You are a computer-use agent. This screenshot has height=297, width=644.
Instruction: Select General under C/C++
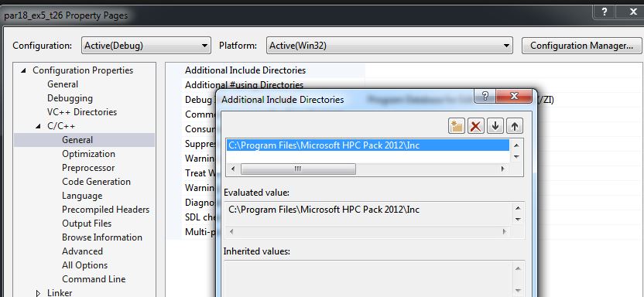[77, 140]
